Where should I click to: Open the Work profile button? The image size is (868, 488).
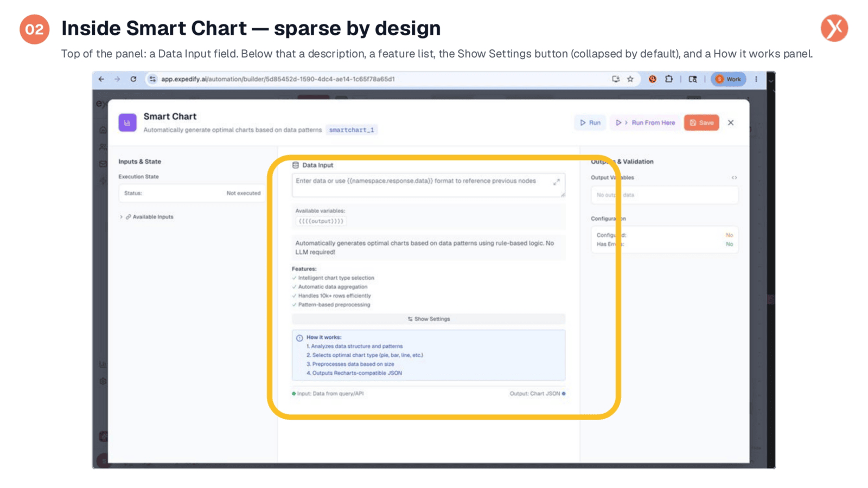(729, 79)
